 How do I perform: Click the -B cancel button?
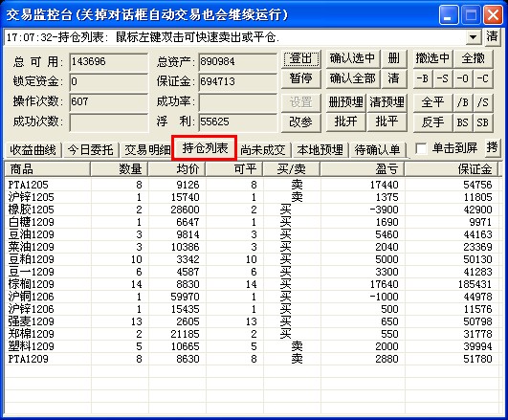tap(423, 78)
